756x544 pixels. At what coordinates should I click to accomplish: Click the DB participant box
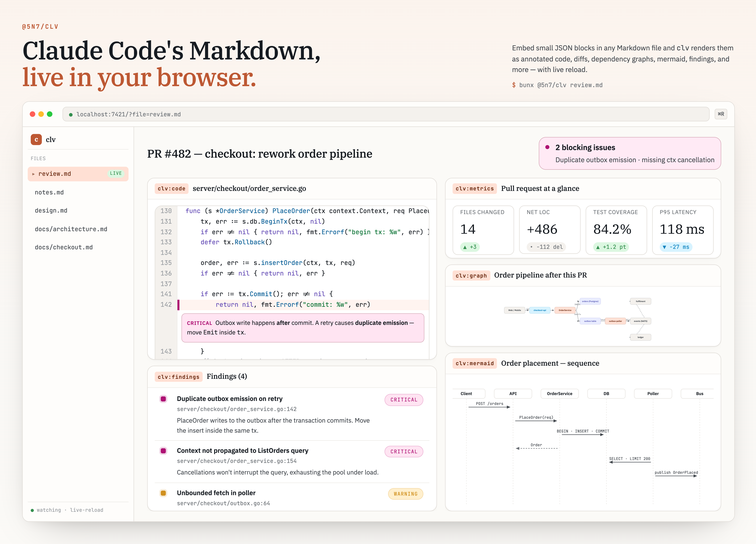[606, 394]
